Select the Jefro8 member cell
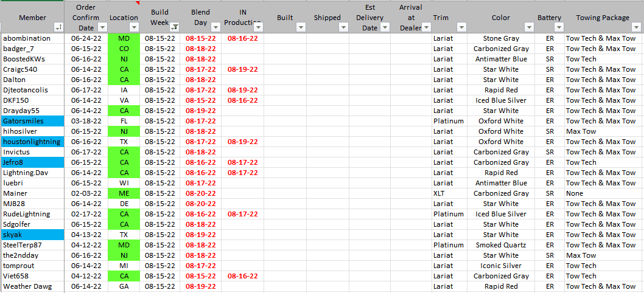 [31, 162]
